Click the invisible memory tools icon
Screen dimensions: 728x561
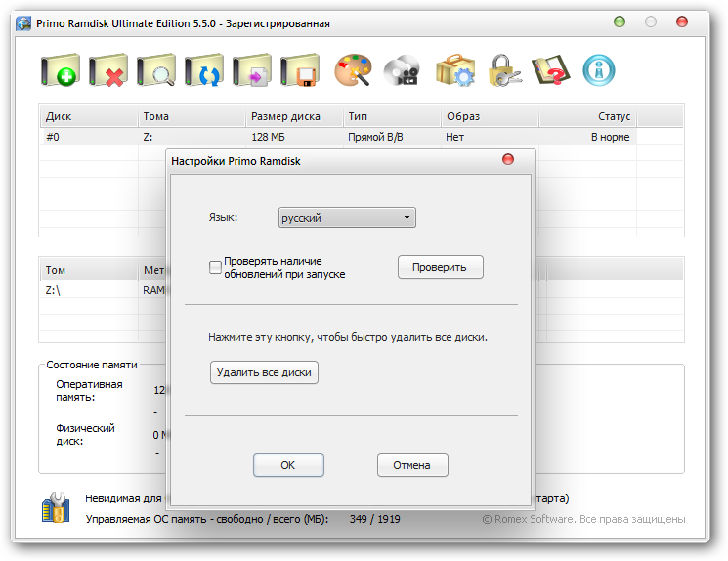pyautogui.click(x=56, y=507)
